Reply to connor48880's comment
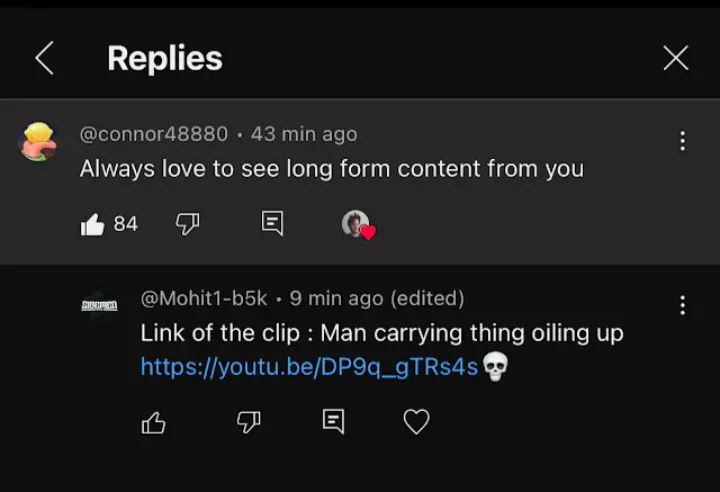720x492 pixels. (x=272, y=224)
